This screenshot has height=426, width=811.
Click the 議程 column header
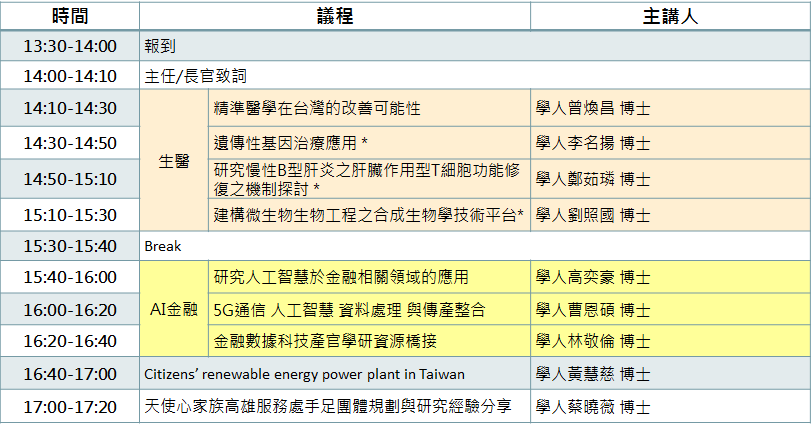tap(335, 16)
